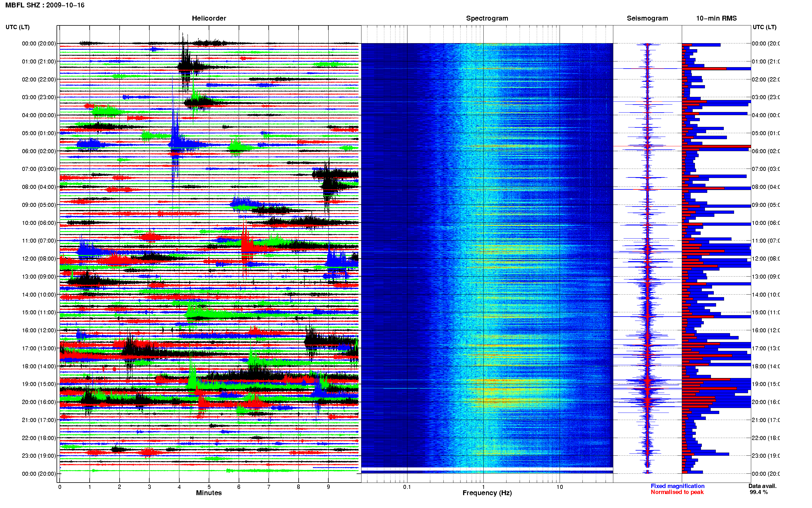
Task: Click the truncated '06:00' label right of the RMS panel
Action: coord(766,151)
